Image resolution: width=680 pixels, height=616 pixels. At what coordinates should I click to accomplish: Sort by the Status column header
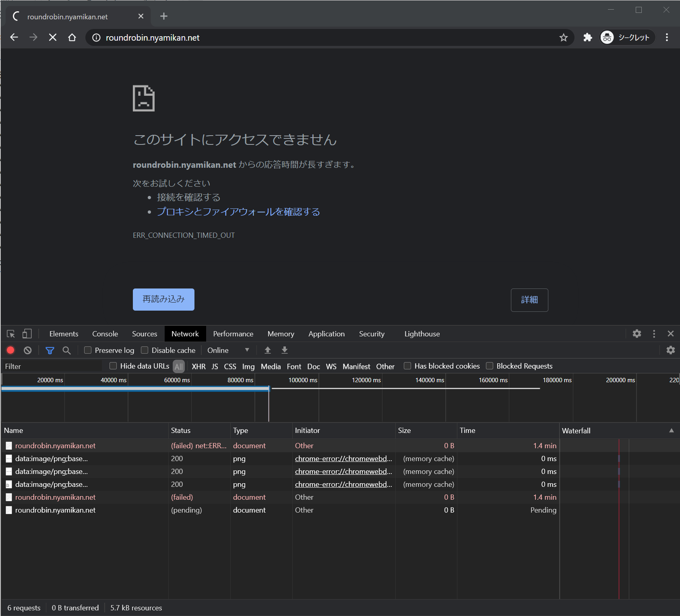point(199,430)
